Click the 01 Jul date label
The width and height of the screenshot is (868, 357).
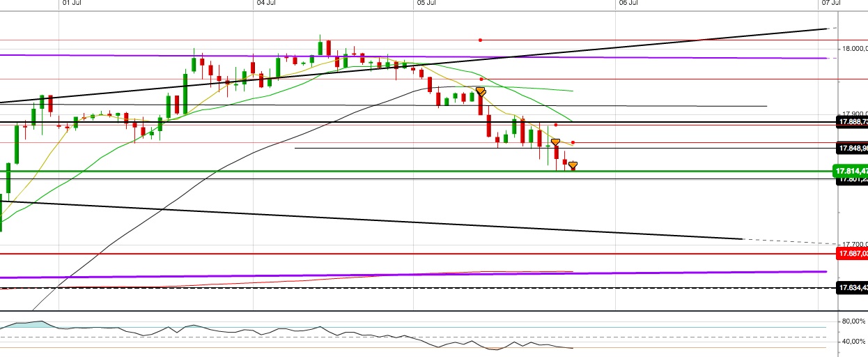[70, 3]
